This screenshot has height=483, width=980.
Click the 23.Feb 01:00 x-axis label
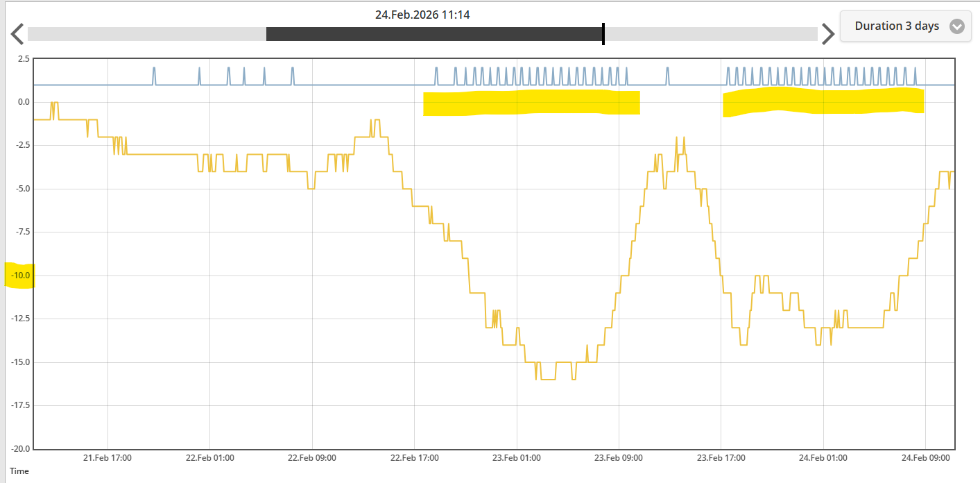(x=516, y=458)
